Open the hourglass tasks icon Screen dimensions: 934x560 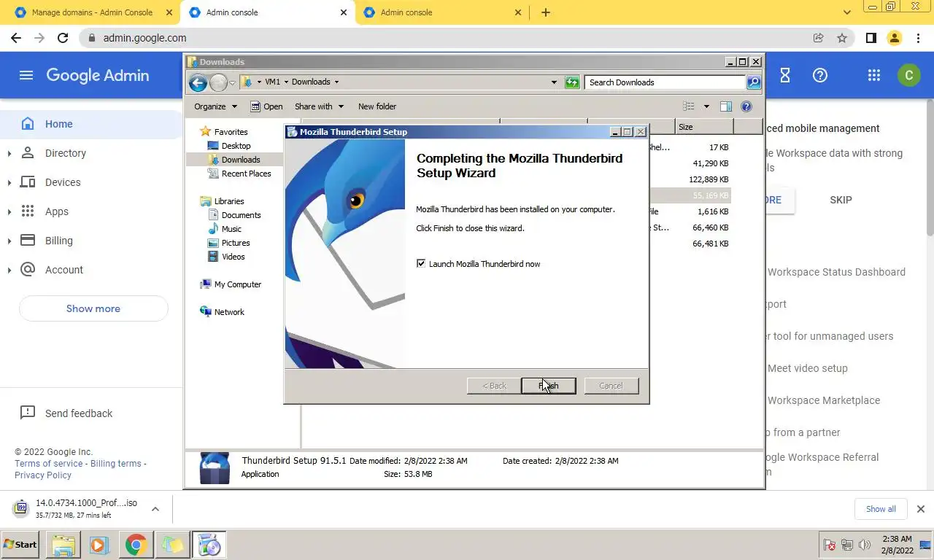click(x=785, y=75)
